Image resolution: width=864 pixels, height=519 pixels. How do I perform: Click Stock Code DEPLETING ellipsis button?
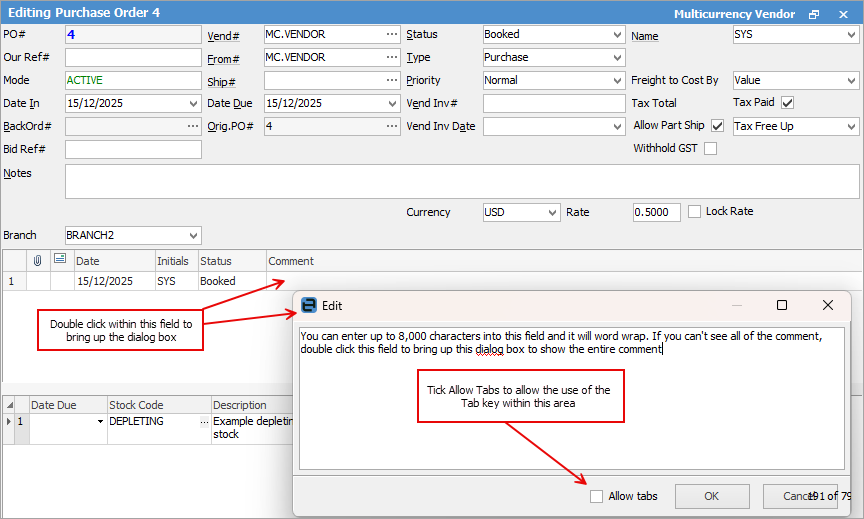(x=204, y=421)
